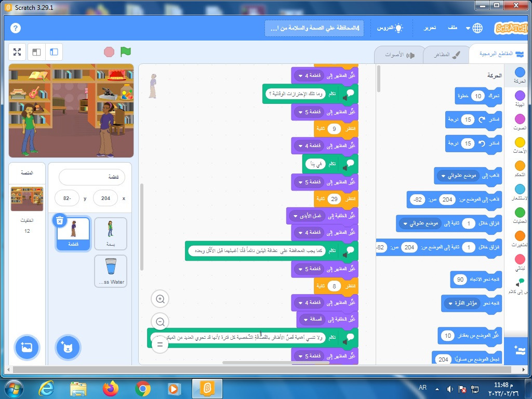Select the الهيئة looks category circle

point(520,96)
